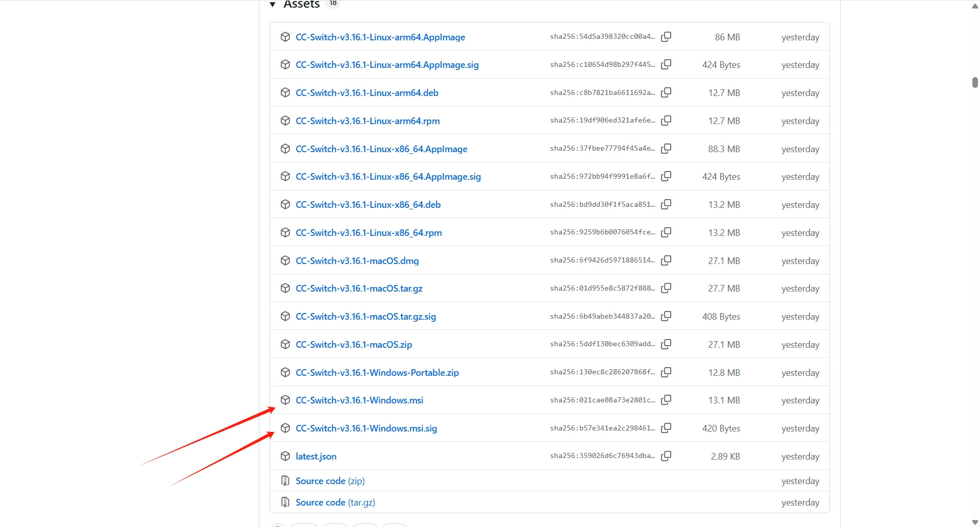The width and height of the screenshot is (980, 527).
Task: Click the 86 MB size value
Action: pos(727,37)
